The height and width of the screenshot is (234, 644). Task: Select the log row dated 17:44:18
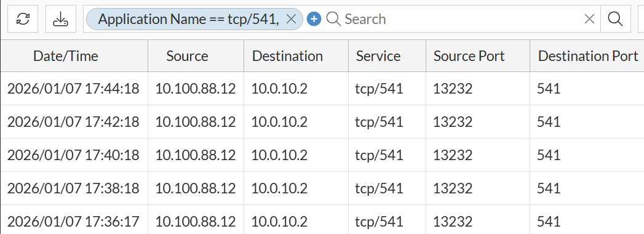(322, 89)
